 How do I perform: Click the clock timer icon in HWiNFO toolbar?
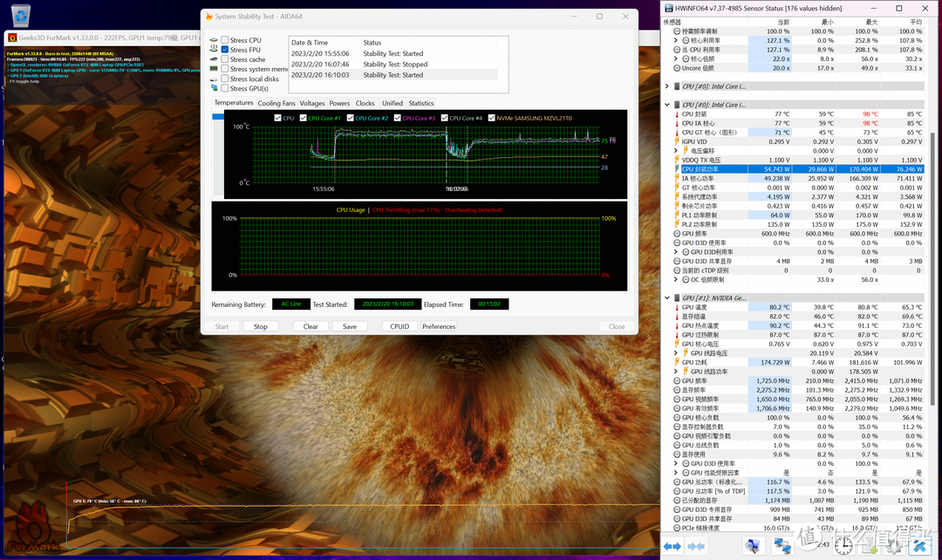coord(843,545)
